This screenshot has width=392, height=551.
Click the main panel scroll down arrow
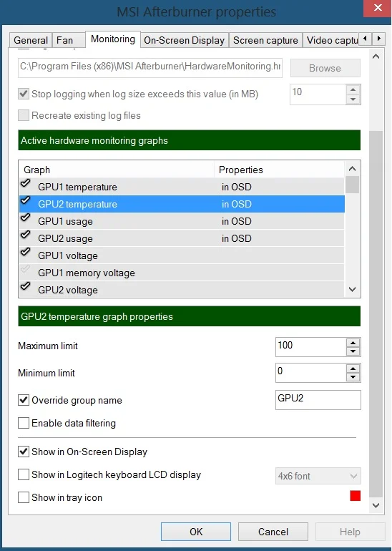376,505
